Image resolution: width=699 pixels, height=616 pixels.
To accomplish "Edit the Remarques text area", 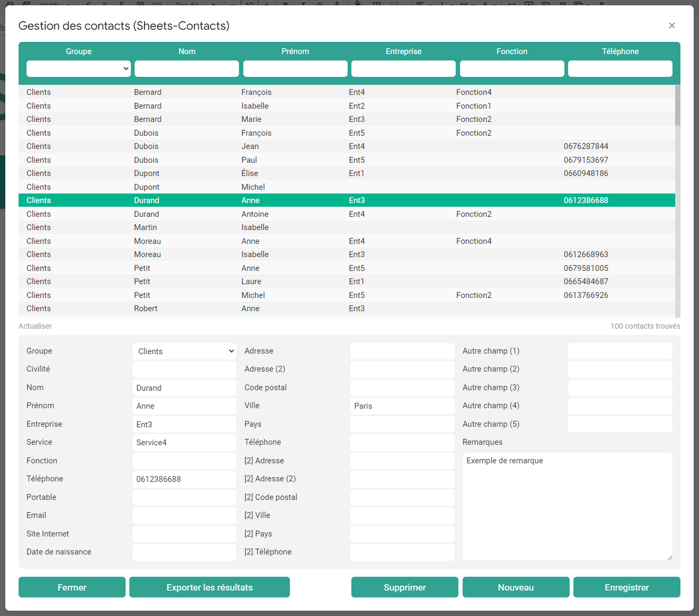I will pyautogui.click(x=567, y=506).
